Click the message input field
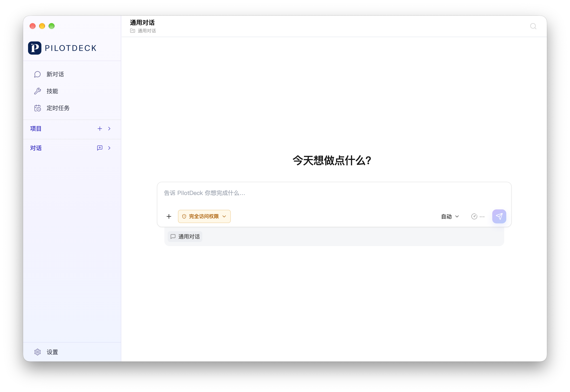The width and height of the screenshot is (570, 392). click(334, 193)
